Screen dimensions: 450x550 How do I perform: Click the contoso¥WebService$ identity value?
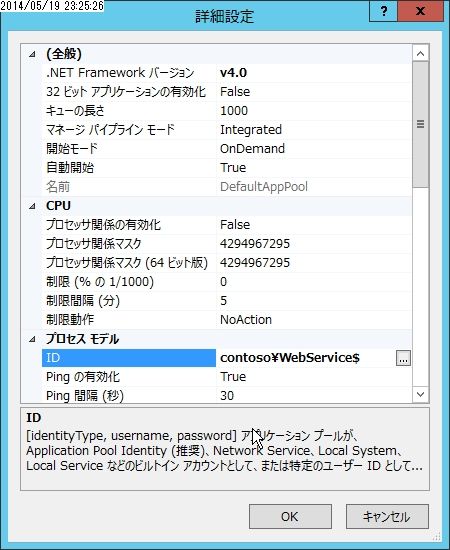click(x=290, y=358)
